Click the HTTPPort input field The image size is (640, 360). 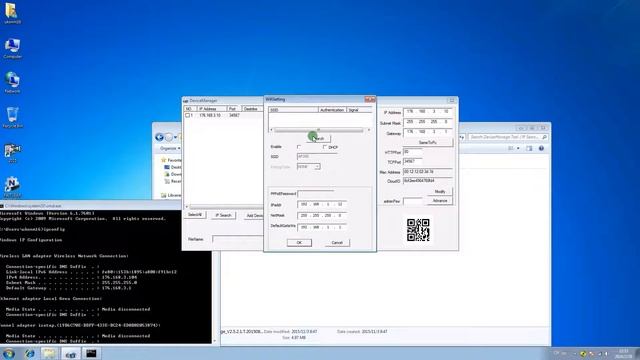pyautogui.click(x=413, y=152)
